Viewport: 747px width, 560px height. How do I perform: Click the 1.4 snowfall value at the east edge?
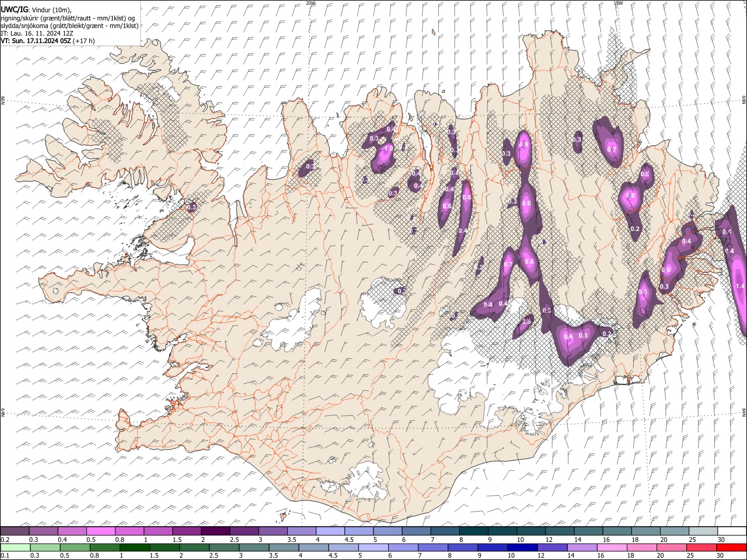(740, 286)
